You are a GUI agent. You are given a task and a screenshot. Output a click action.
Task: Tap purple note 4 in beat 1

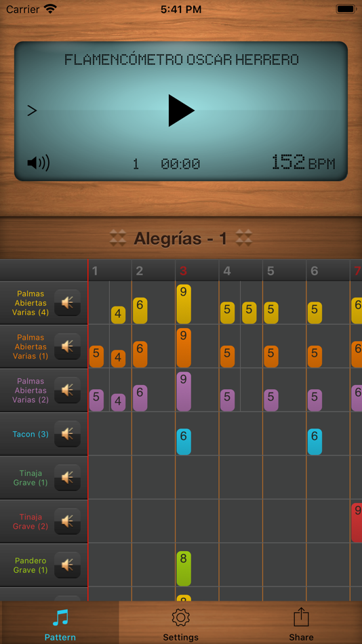(x=119, y=403)
